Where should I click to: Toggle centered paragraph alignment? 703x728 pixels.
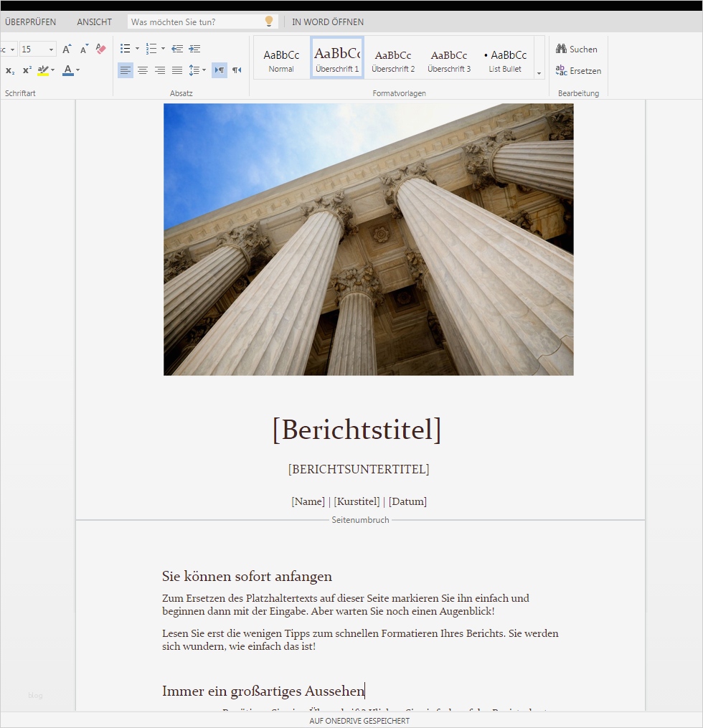pos(143,70)
